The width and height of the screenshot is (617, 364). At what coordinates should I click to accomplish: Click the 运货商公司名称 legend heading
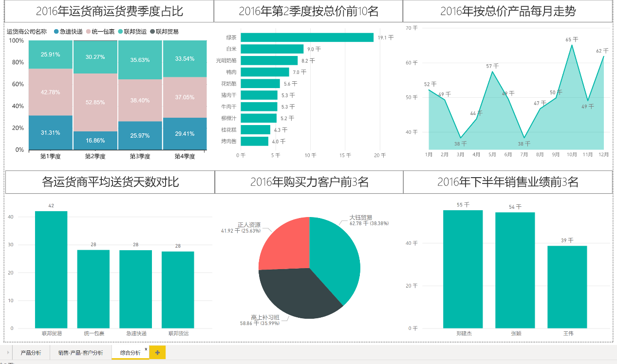click(x=27, y=32)
